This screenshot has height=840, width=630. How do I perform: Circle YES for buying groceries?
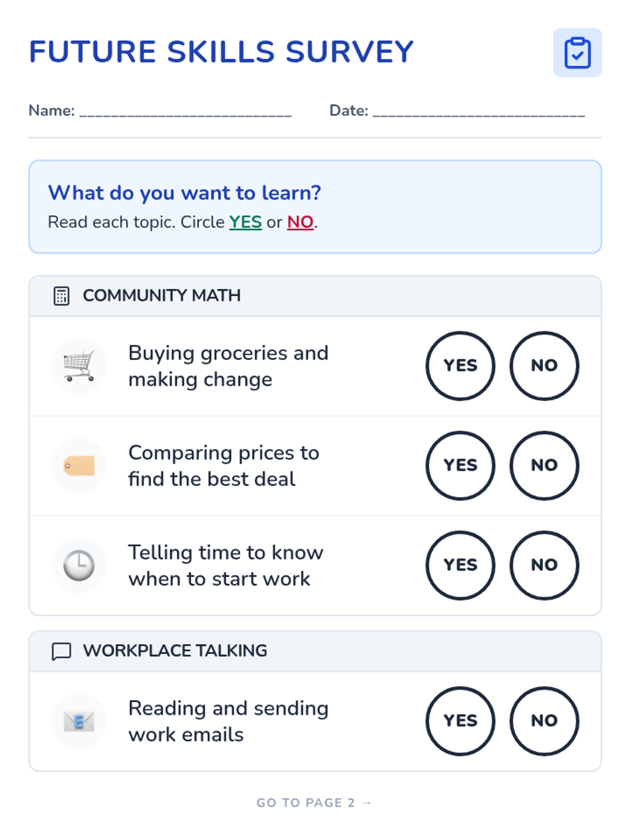(x=460, y=366)
